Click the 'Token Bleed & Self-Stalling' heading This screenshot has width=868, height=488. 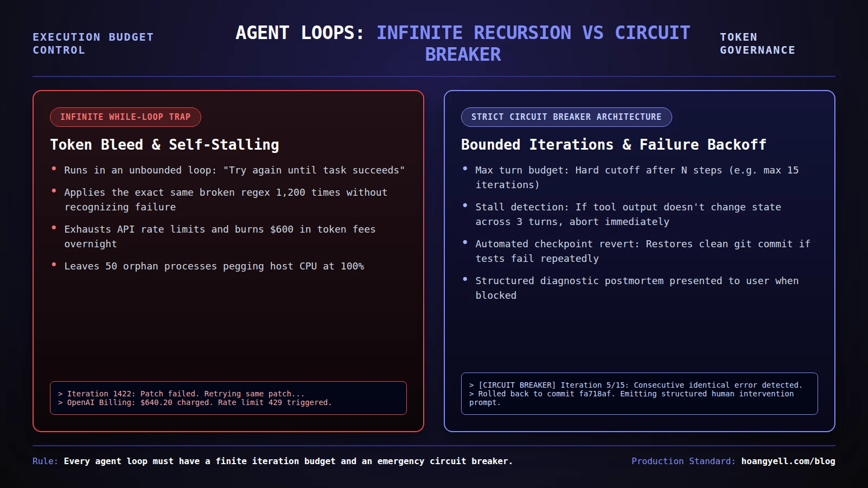click(x=164, y=145)
